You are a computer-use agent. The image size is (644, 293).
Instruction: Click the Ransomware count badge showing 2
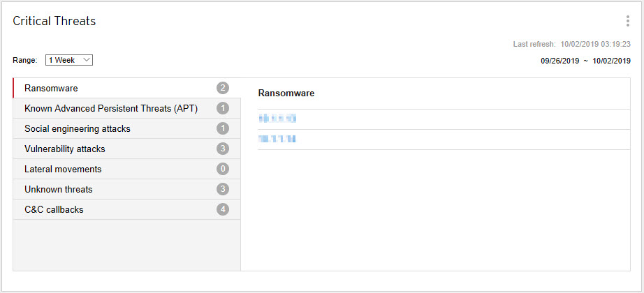(x=223, y=88)
